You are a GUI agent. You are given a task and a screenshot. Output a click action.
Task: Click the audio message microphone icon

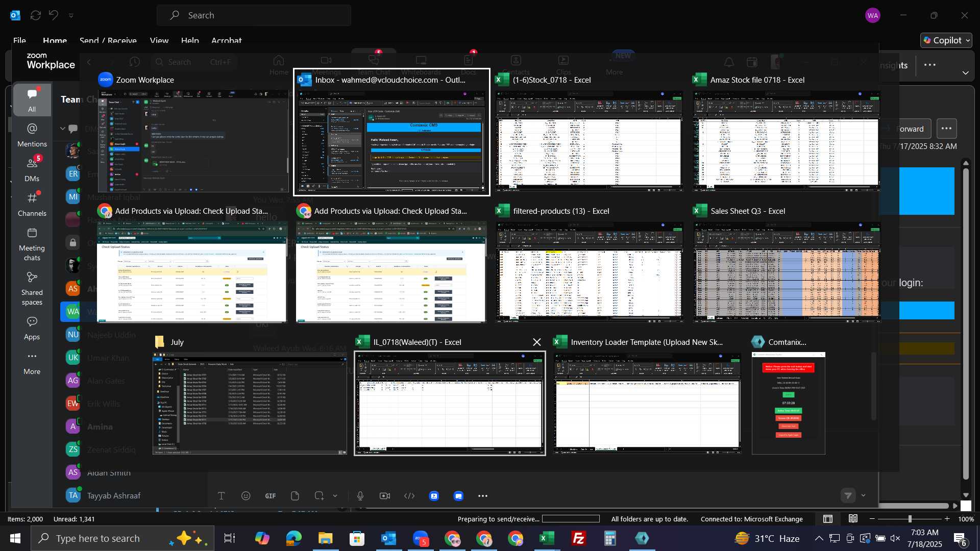click(x=360, y=496)
